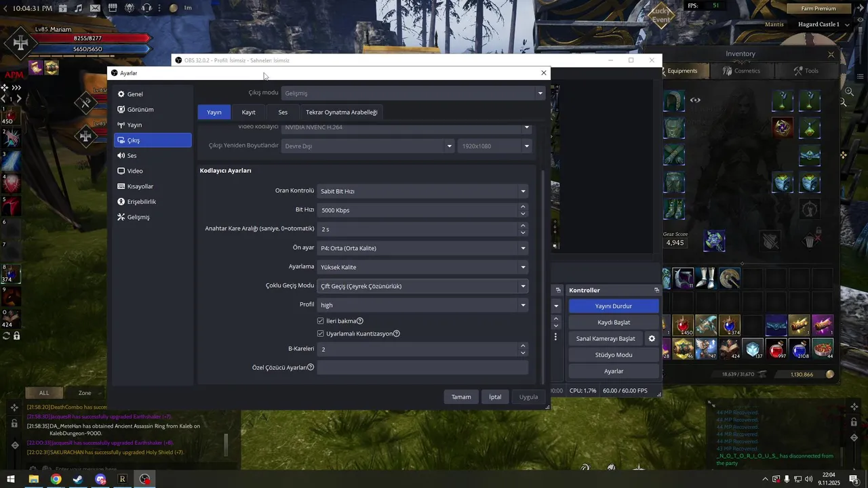Switch to the Yayın output tab
Viewport: 868px width, 488px height.
click(x=214, y=112)
